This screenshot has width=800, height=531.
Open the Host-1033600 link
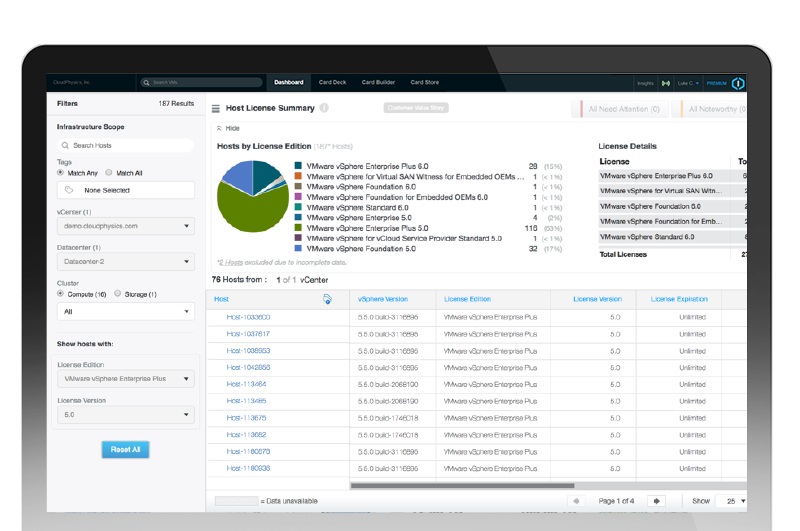[248, 317]
